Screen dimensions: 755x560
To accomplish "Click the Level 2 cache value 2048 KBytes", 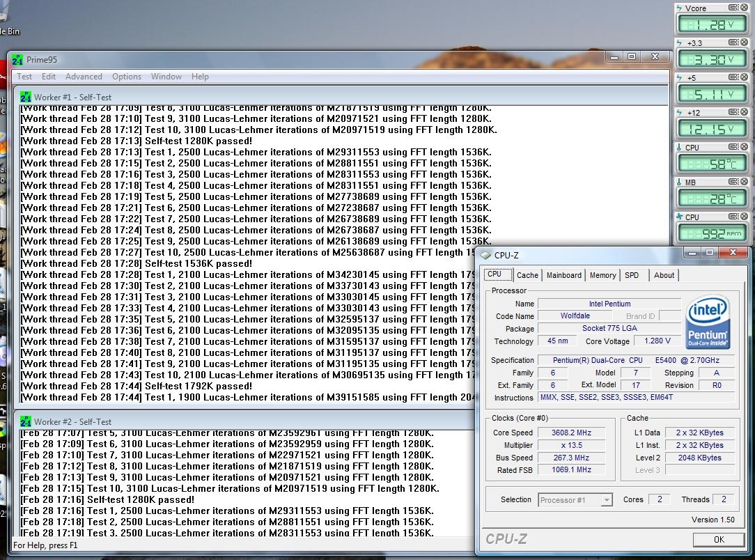I will 699,458.
